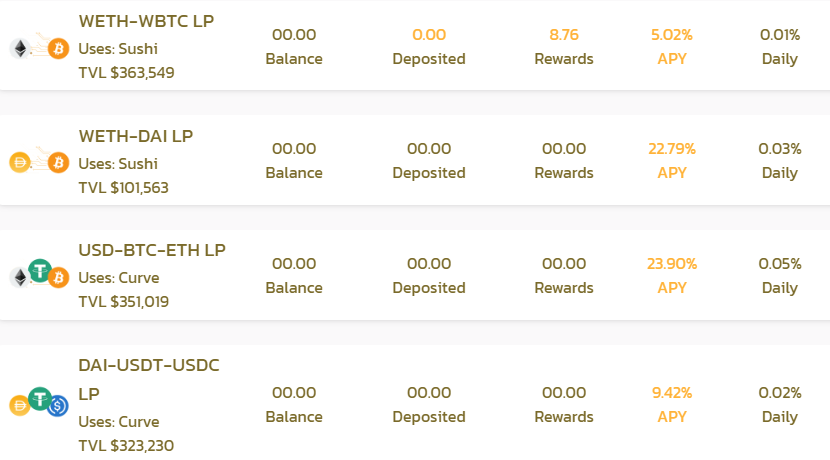
Task: Click the 0.00 Deposited value for WETH-WBTC
Action: click(x=429, y=35)
